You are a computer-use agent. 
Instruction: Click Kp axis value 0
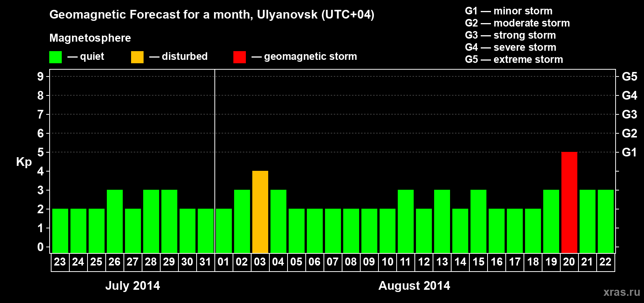pyautogui.click(x=41, y=247)
